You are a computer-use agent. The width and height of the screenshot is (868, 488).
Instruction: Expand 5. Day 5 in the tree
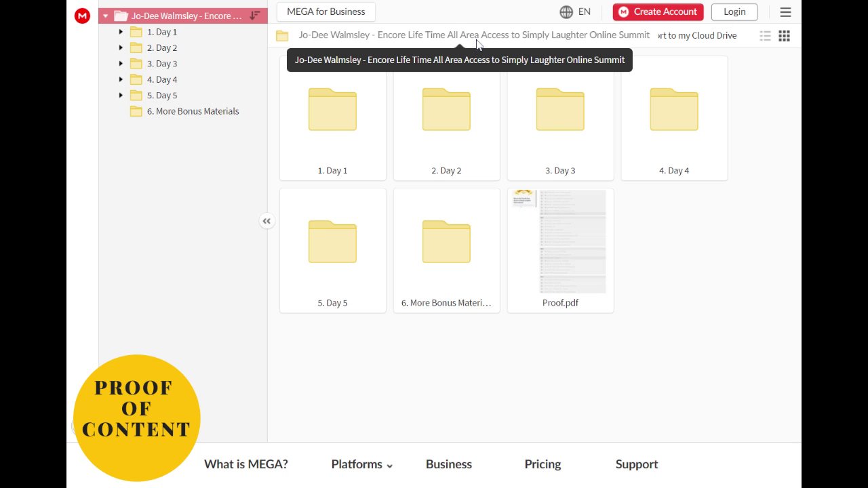click(121, 96)
